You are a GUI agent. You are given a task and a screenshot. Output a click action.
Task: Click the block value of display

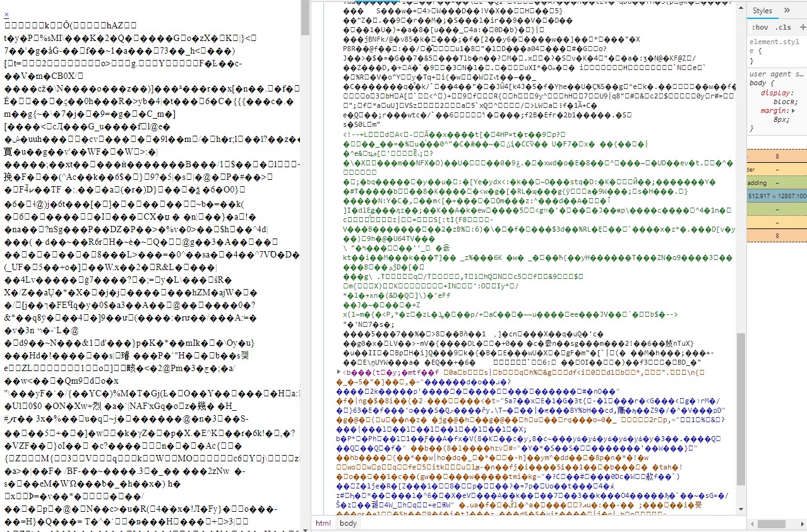click(784, 101)
